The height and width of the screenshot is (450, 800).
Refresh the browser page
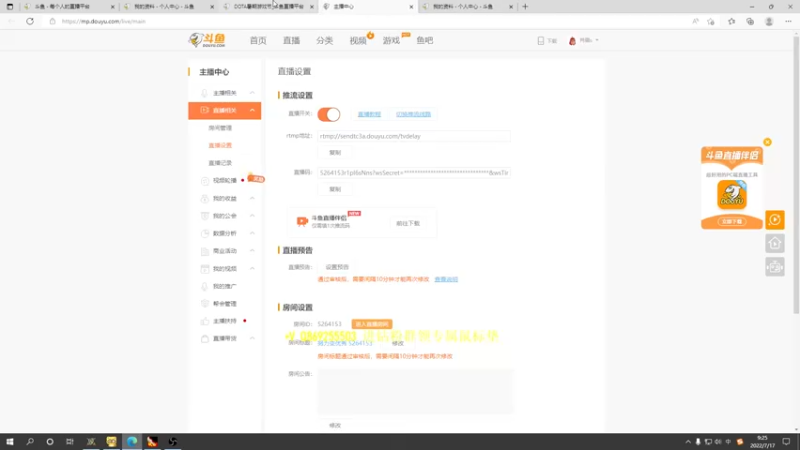[x=30, y=21]
